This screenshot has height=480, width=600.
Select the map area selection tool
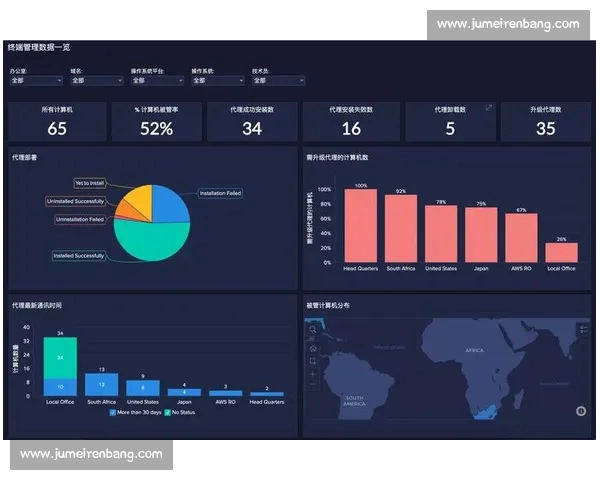coord(313,360)
